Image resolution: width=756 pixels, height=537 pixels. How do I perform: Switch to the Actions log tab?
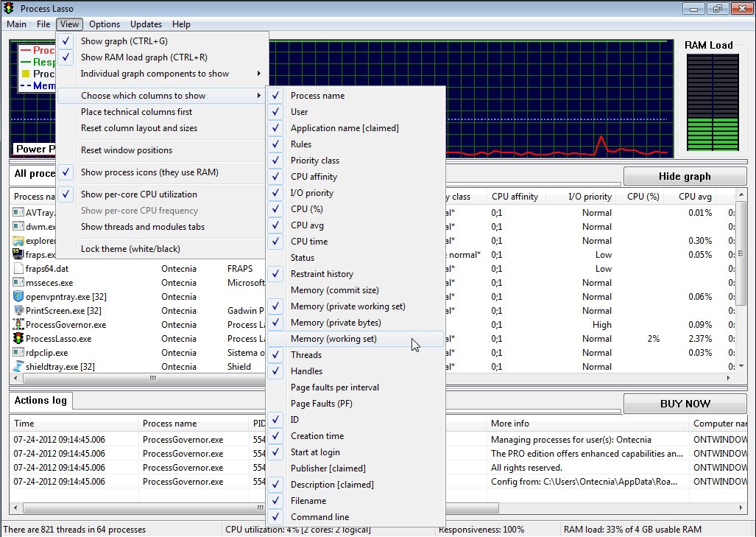click(x=40, y=401)
